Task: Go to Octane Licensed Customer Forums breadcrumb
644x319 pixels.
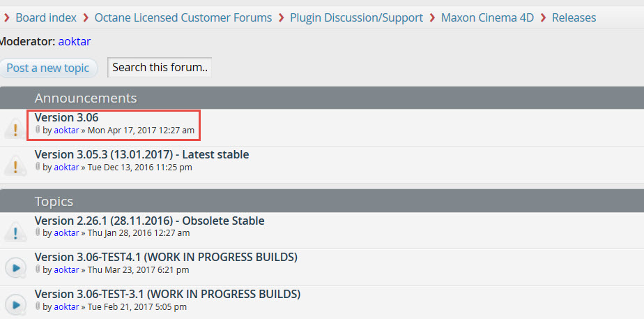Action: click(x=183, y=17)
